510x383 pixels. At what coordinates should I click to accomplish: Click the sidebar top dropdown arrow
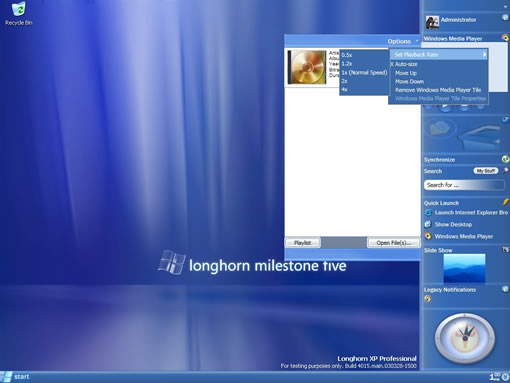[x=506, y=6]
